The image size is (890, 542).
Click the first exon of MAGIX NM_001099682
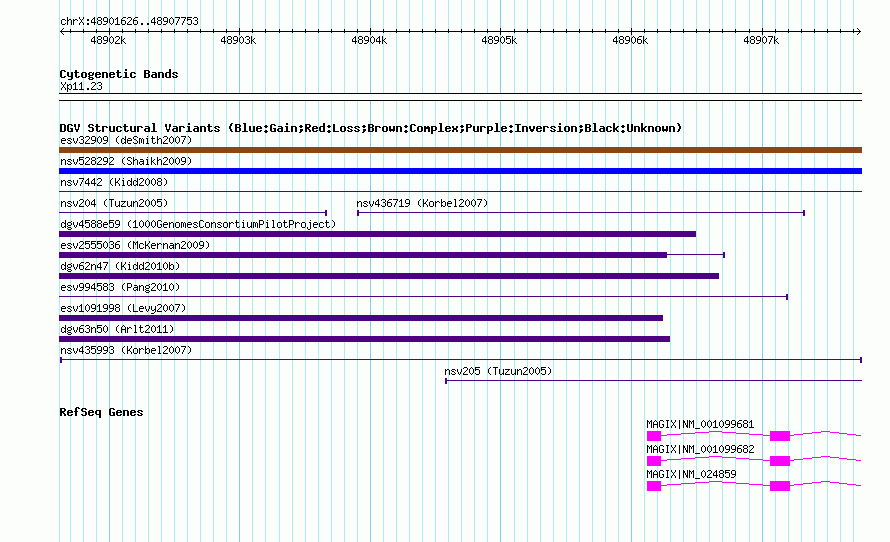click(x=654, y=461)
